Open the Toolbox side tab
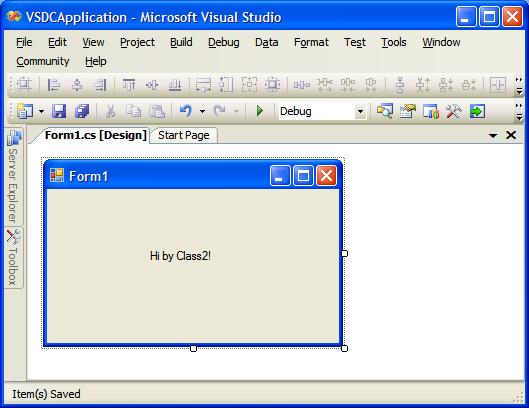The image size is (529, 408). 13,257
